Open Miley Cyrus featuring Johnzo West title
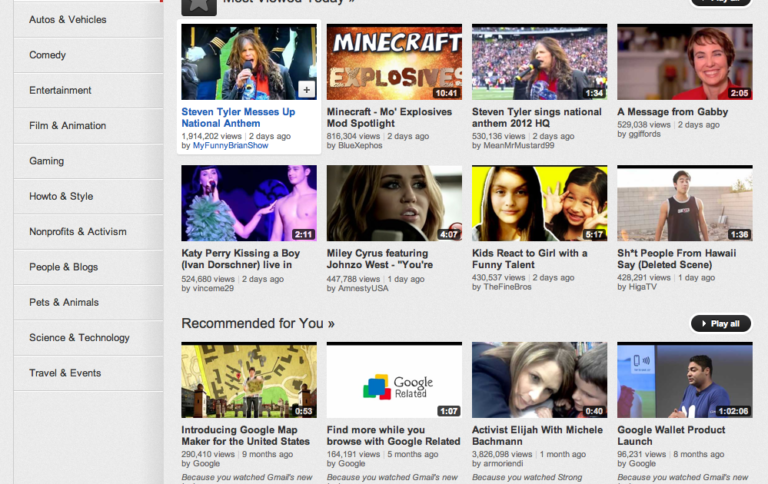 click(x=380, y=259)
